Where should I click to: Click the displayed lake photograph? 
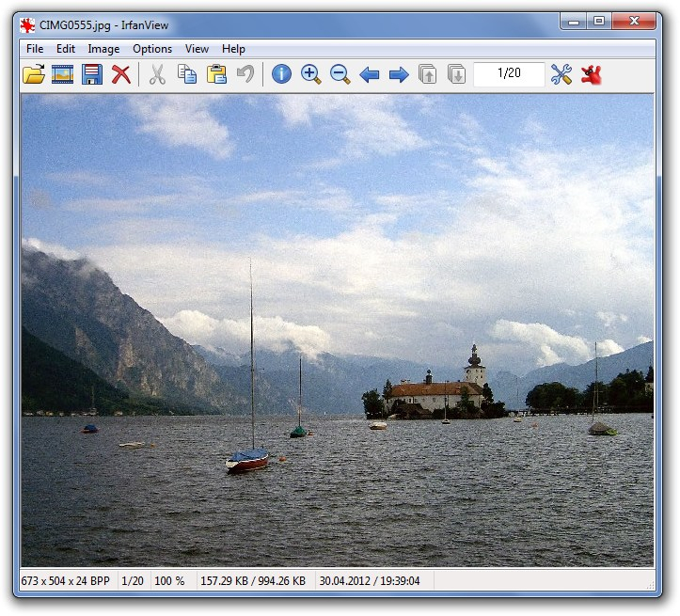coord(338,331)
